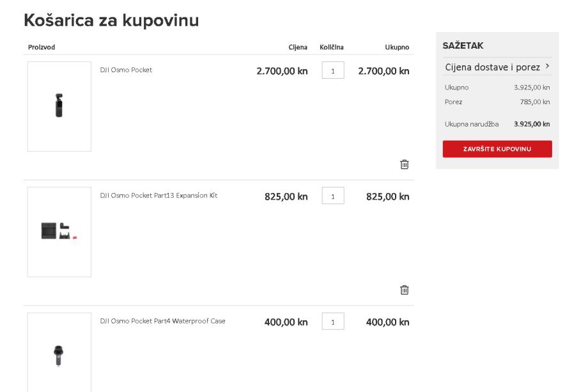This screenshot has width=588, height=392.
Task: Click the Ukupna narudžba total amount
Action: click(x=532, y=124)
